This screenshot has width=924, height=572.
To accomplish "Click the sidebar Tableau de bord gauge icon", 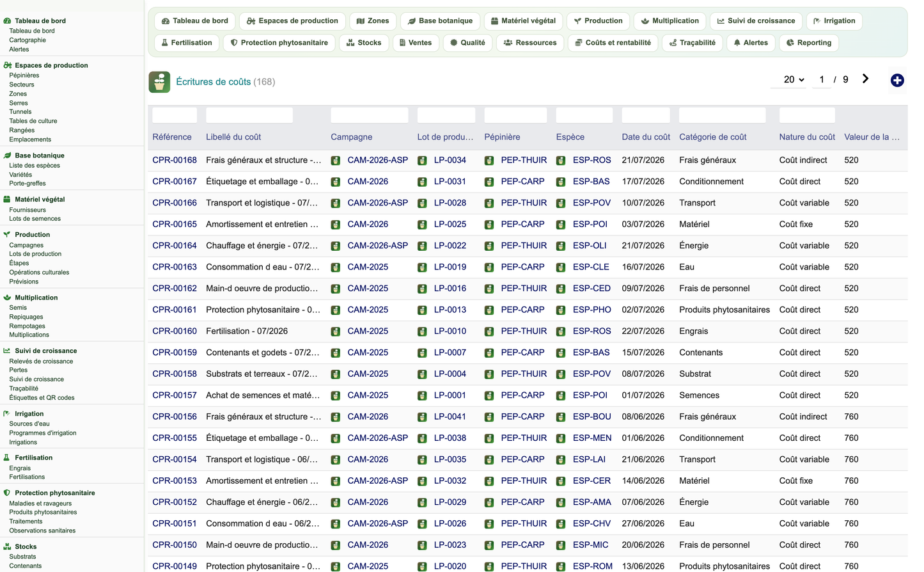I will coord(7,20).
